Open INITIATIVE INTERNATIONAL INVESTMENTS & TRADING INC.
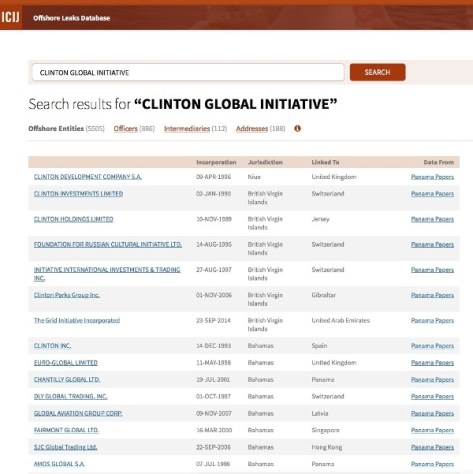473x474 pixels. point(107,274)
